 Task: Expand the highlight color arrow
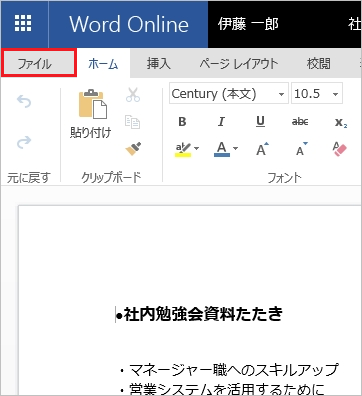(197, 148)
